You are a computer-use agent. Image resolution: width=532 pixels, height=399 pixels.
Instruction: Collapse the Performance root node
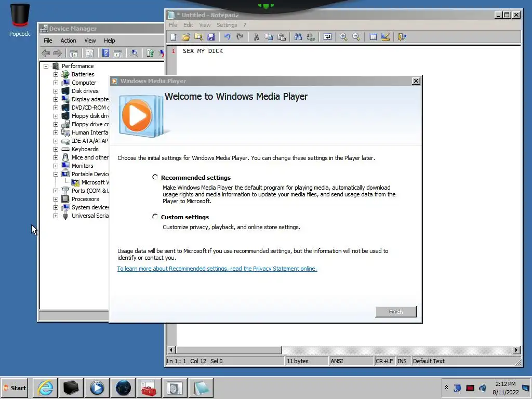click(46, 66)
